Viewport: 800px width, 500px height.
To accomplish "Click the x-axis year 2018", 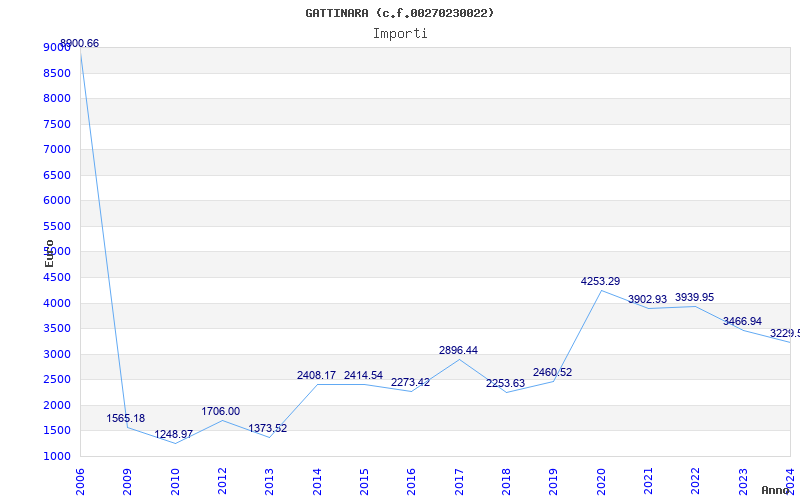I will pos(506,482).
